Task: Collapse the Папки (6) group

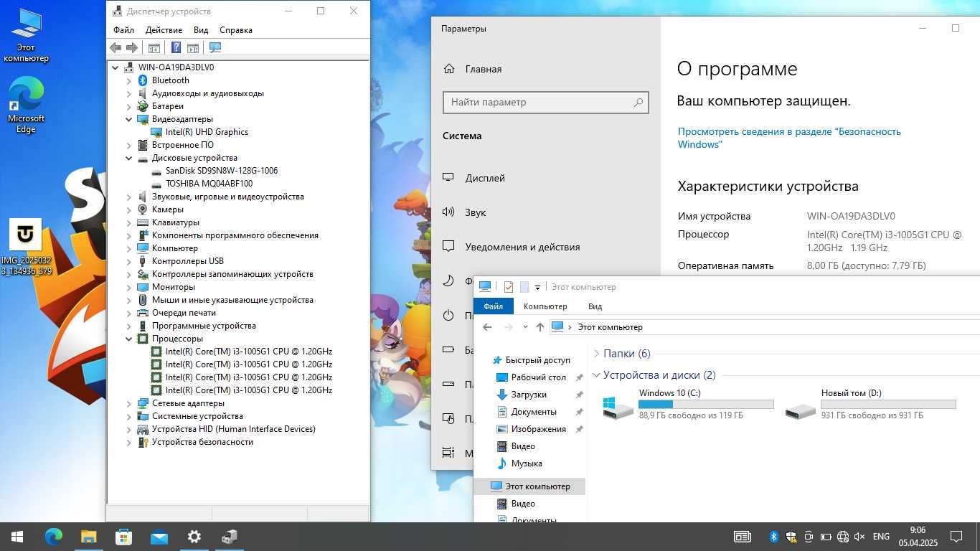Action: (596, 354)
